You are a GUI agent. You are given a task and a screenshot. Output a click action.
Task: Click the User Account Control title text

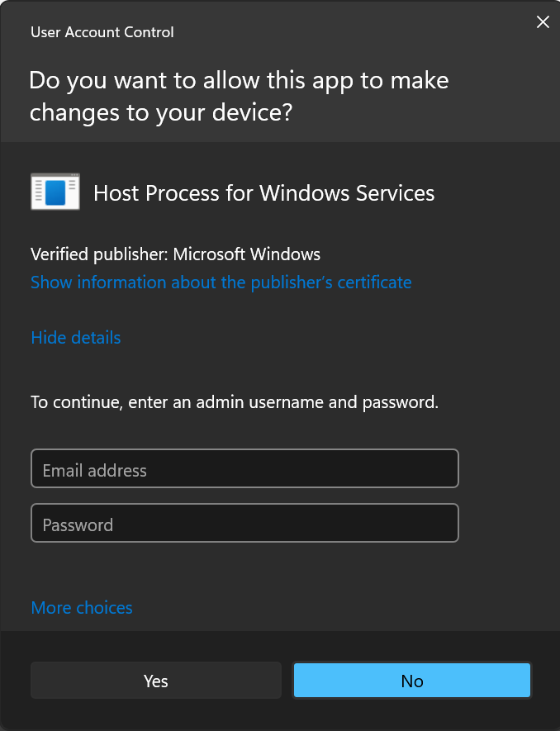102,32
